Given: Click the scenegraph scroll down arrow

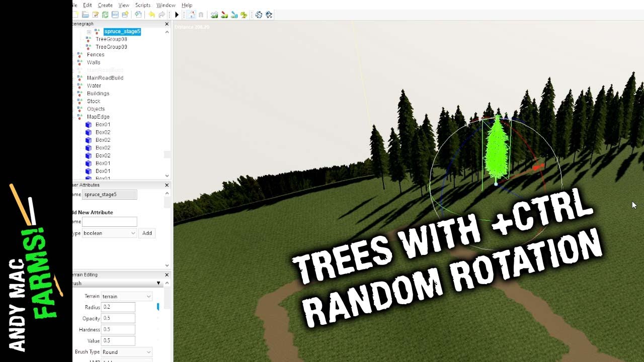Looking at the screenshot, I should click(x=167, y=176).
